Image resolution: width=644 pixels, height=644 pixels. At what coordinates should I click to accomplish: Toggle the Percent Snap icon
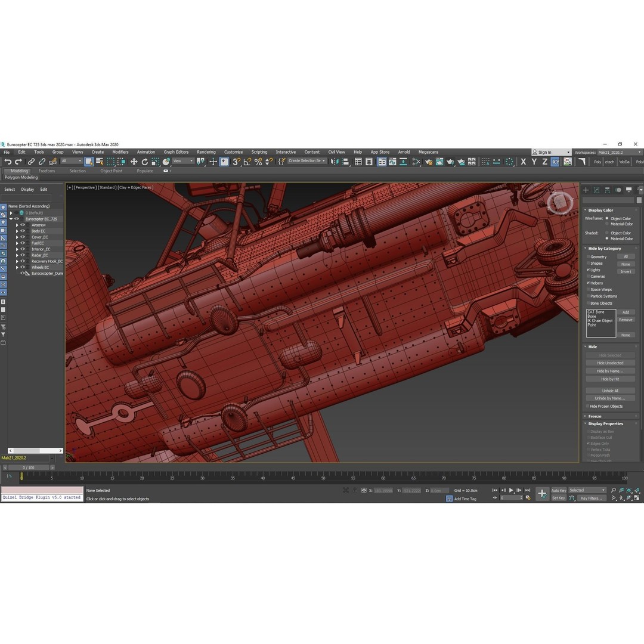pyautogui.click(x=258, y=162)
